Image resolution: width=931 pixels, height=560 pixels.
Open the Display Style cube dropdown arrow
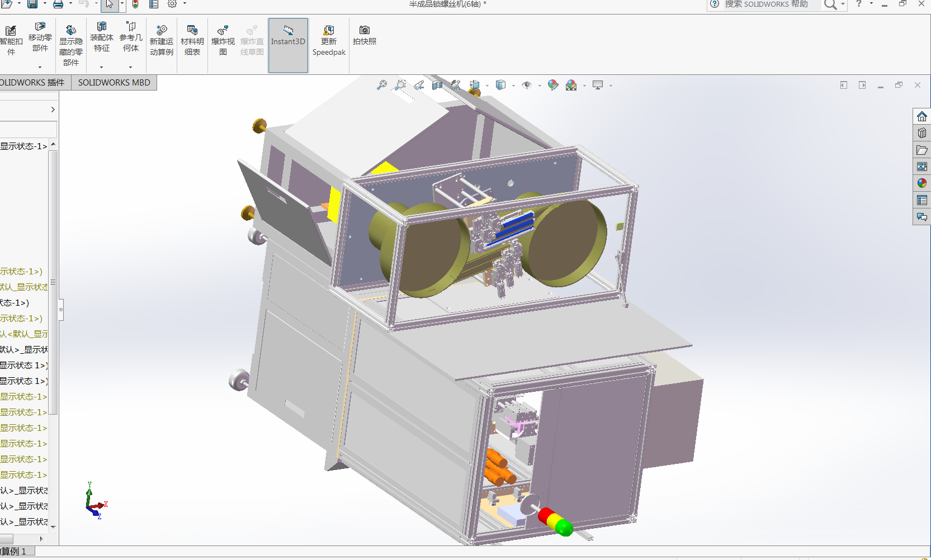click(x=513, y=86)
